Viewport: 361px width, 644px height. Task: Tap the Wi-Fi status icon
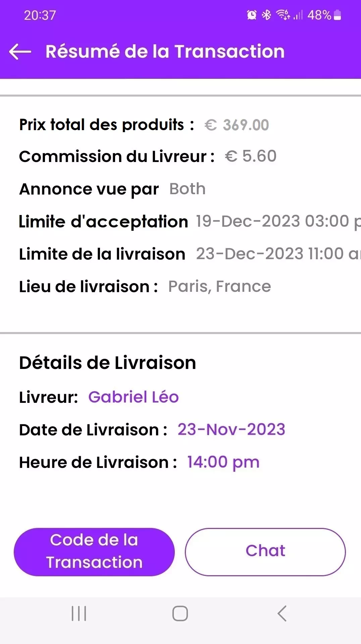pos(283,15)
